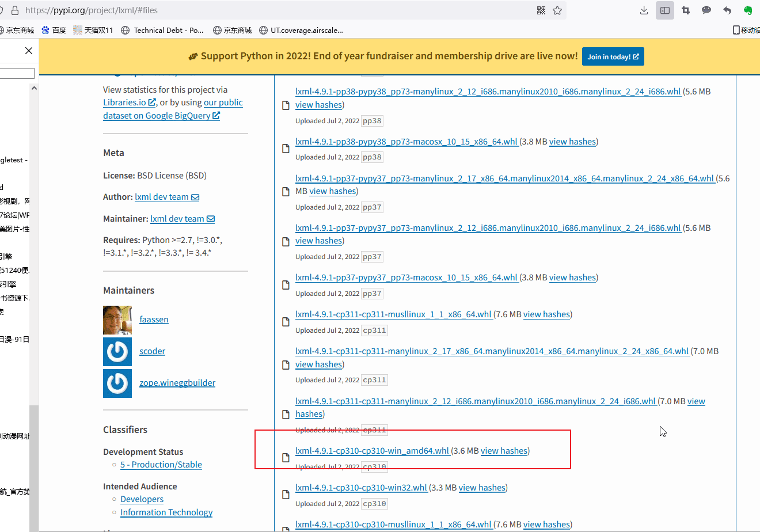
Task: Click the Classifiers section heading
Action: (x=125, y=430)
